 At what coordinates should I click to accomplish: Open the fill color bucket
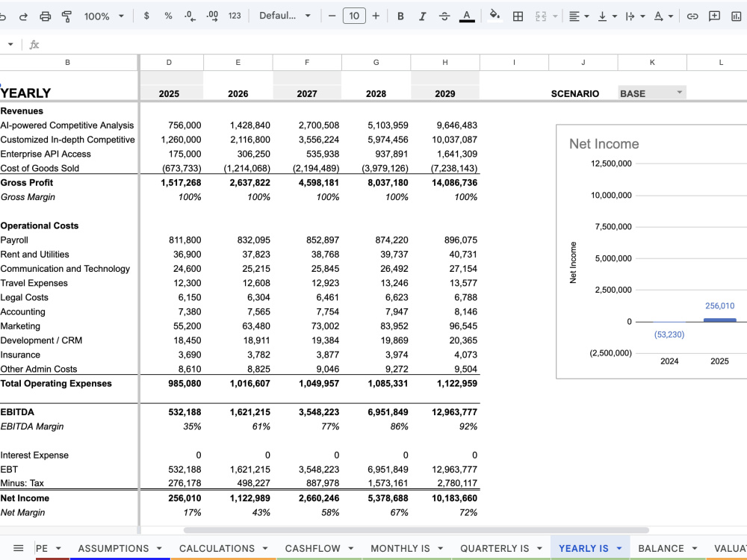[495, 16]
